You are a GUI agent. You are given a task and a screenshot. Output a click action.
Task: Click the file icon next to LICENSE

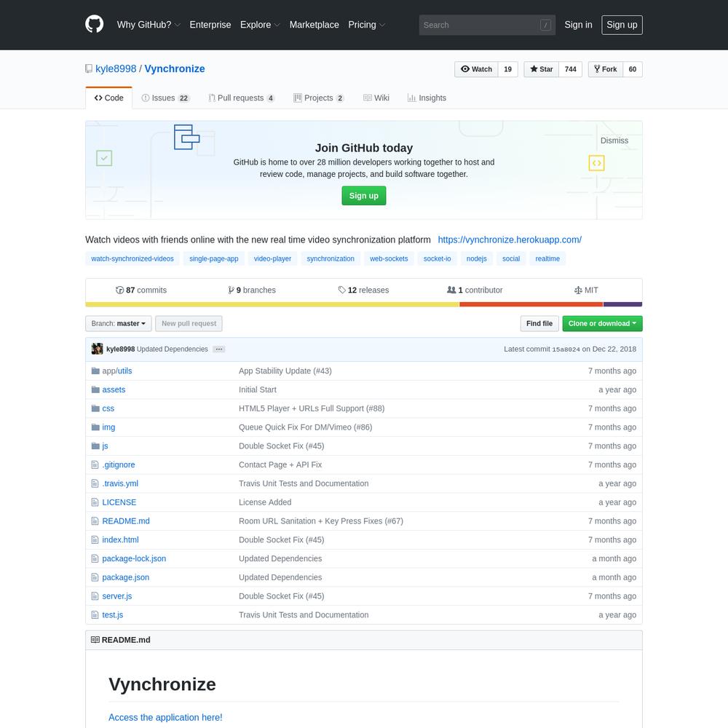tap(95, 502)
